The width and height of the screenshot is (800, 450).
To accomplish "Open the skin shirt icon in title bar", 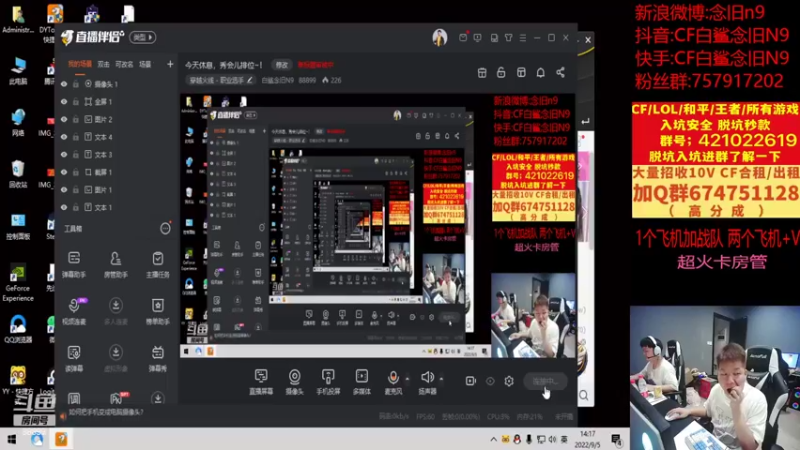I will [509, 38].
